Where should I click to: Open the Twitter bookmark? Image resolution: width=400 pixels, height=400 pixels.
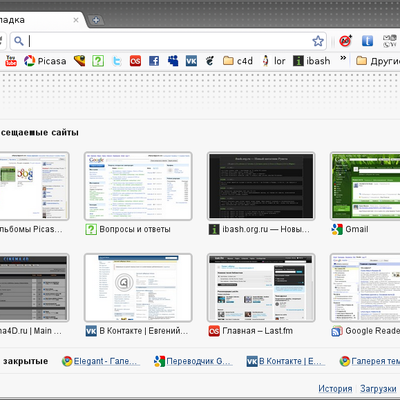pyautogui.click(x=117, y=61)
